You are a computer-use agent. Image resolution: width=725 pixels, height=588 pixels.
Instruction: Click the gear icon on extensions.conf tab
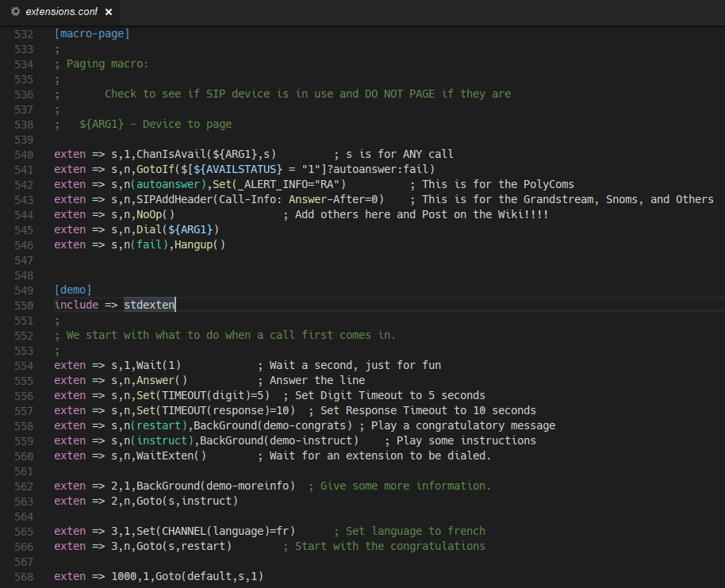click(x=15, y=12)
